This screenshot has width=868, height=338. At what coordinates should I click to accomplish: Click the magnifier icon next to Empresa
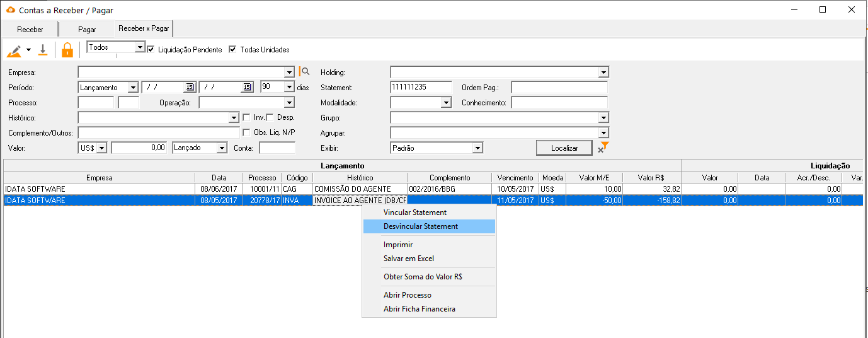(305, 72)
